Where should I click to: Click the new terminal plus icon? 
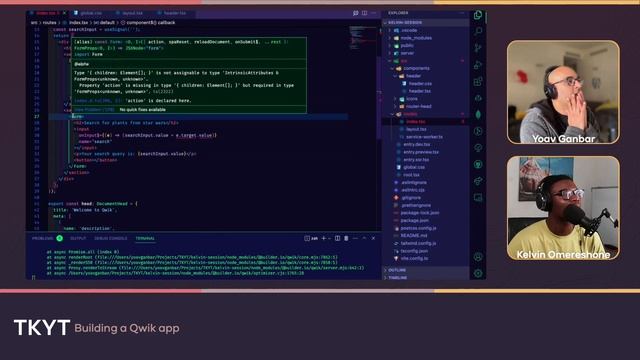[x=324, y=238]
